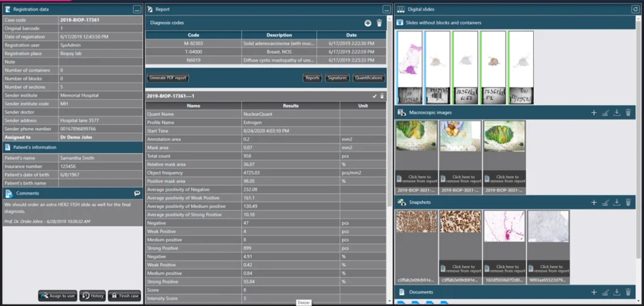Open the first macroscopic image thumbnail
This screenshot has width=644, height=306.
point(416,136)
